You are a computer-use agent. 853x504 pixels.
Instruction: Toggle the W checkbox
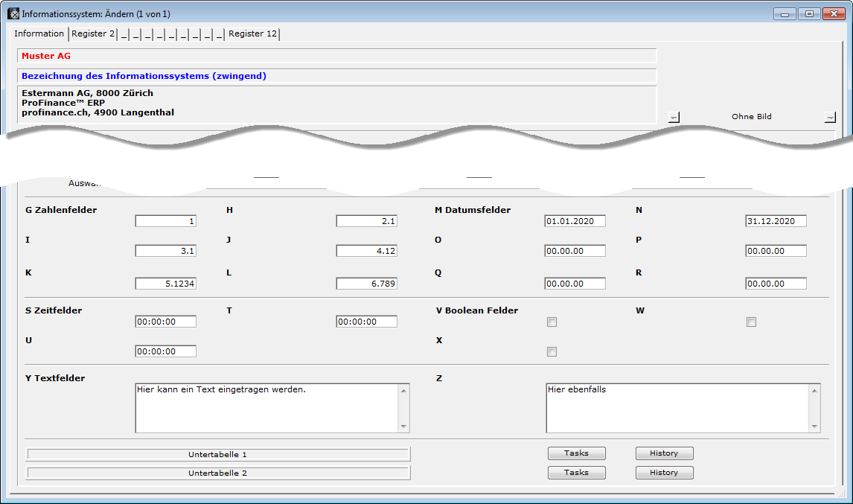(751, 322)
